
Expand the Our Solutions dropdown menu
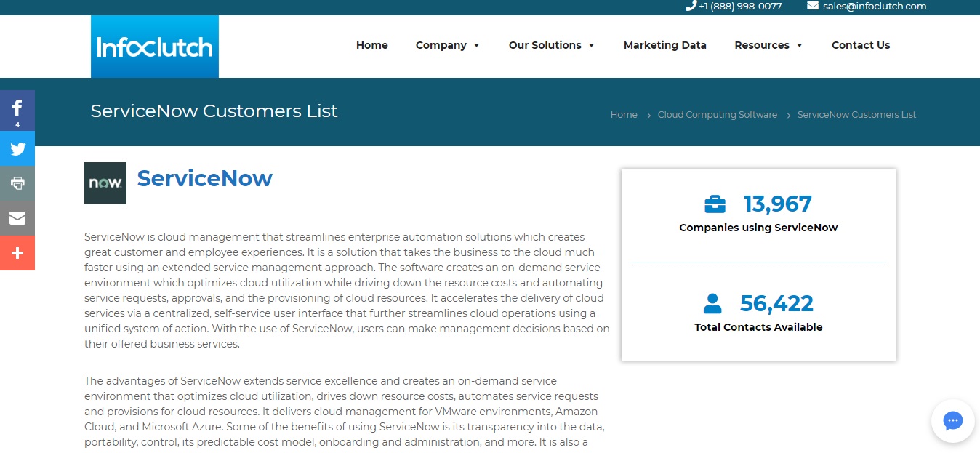[551, 45]
